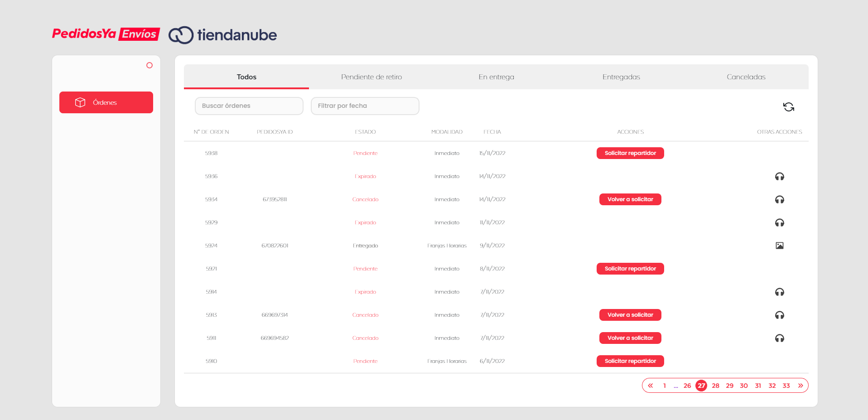Click PedidosYa ID 669694582
This screenshot has width=868, height=420.
275,338
